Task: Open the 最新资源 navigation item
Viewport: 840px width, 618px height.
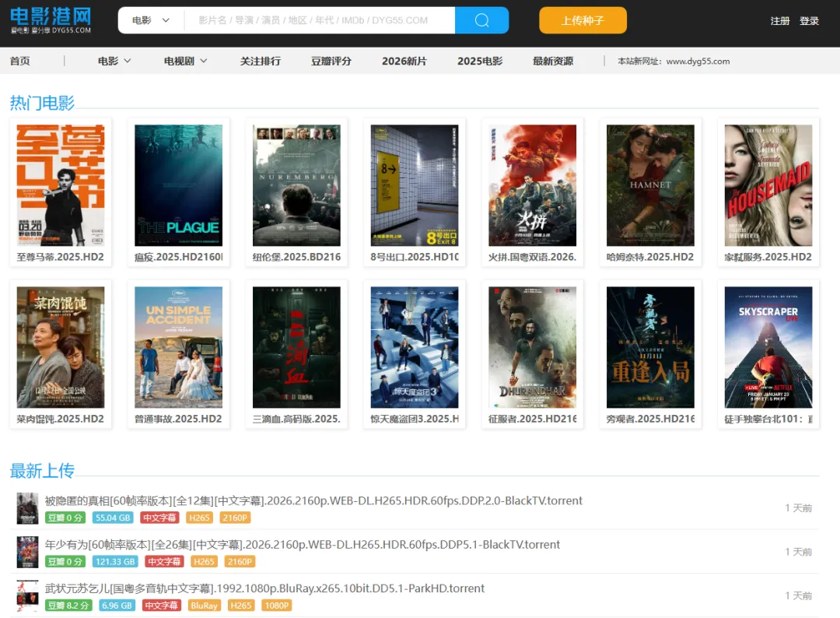Action: tap(553, 61)
